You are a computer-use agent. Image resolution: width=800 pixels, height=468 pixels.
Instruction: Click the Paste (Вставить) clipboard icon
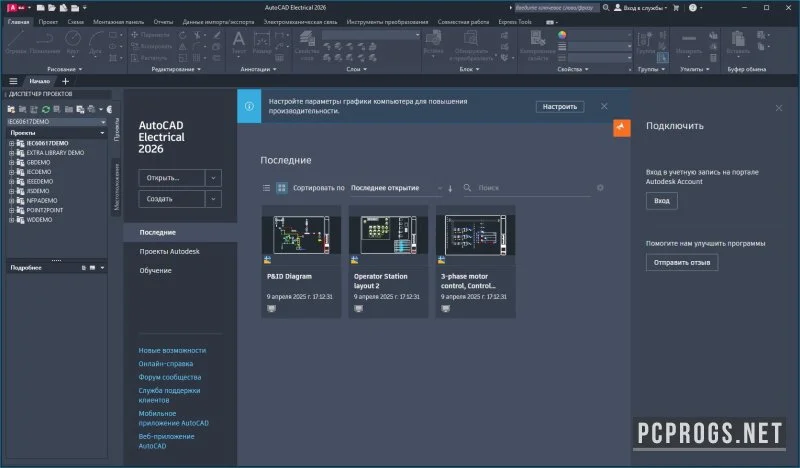click(738, 42)
